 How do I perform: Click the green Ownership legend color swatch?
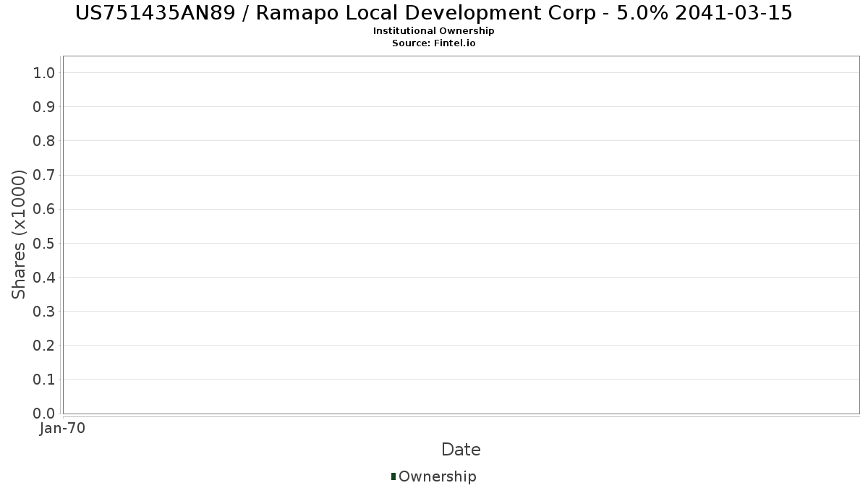(x=393, y=476)
